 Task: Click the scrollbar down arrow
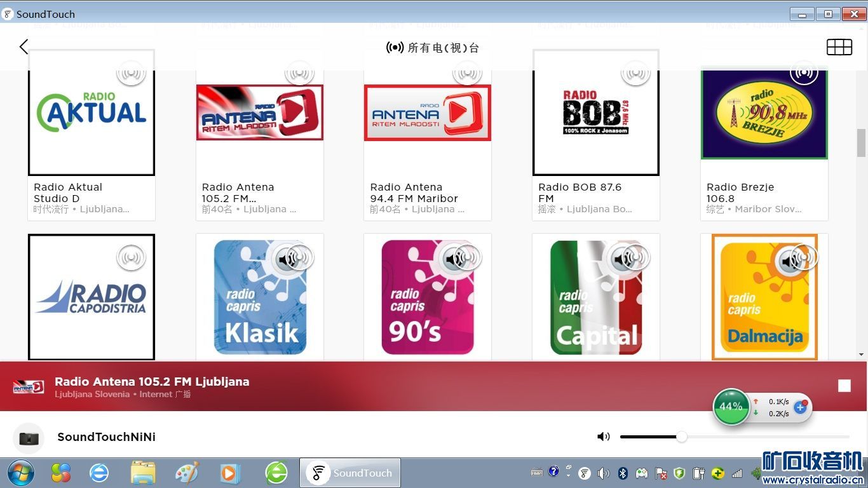(861, 355)
